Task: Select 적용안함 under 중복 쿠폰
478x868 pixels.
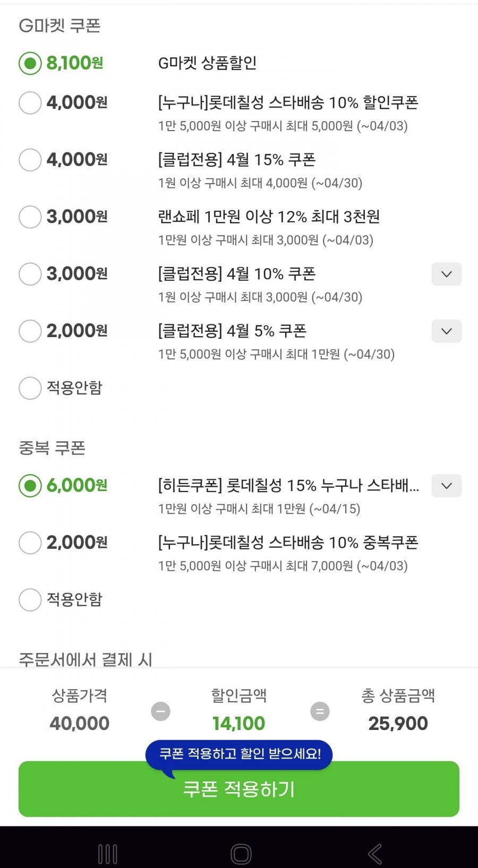Action: pyautogui.click(x=30, y=600)
